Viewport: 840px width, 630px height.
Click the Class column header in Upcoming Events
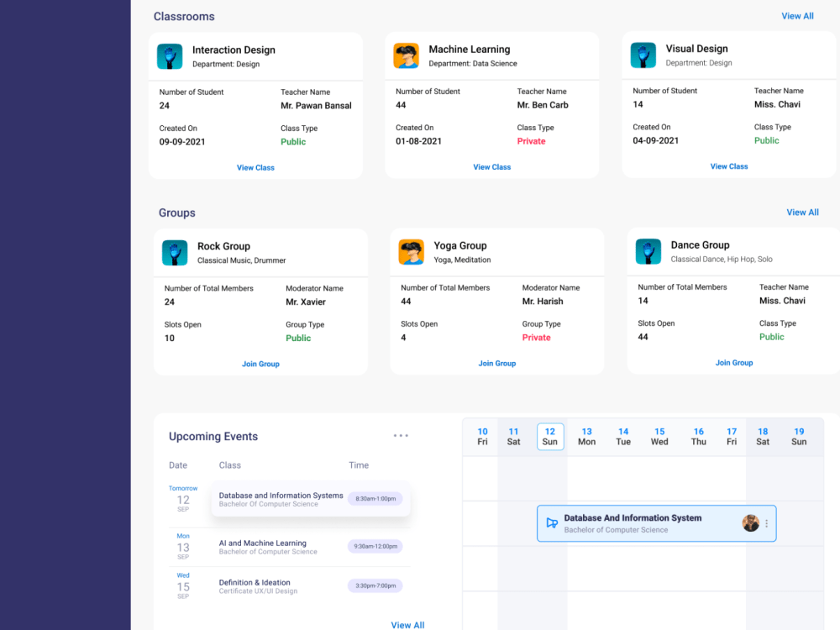coord(230,465)
